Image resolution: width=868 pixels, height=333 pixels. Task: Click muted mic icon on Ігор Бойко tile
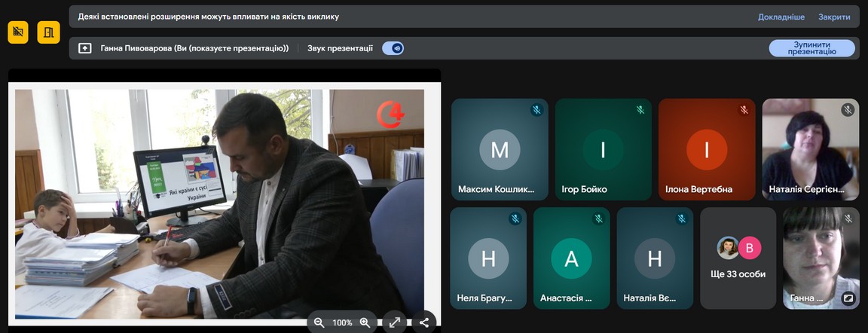[640, 110]
